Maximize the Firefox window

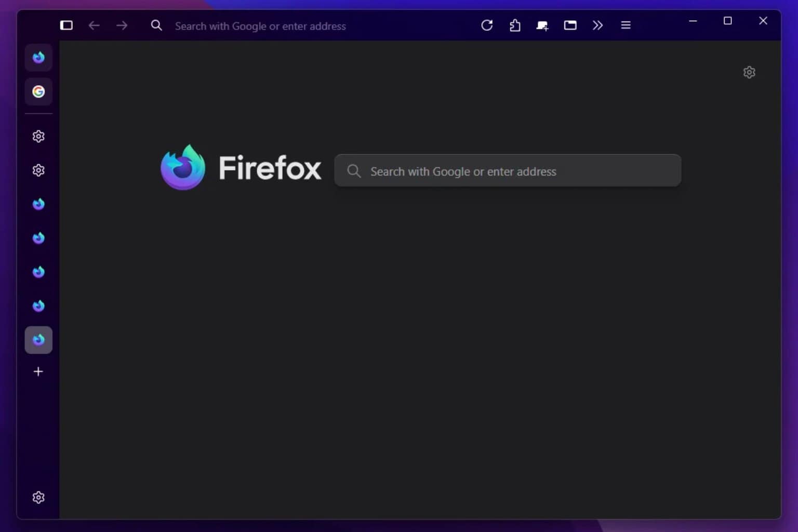point(728,21)
